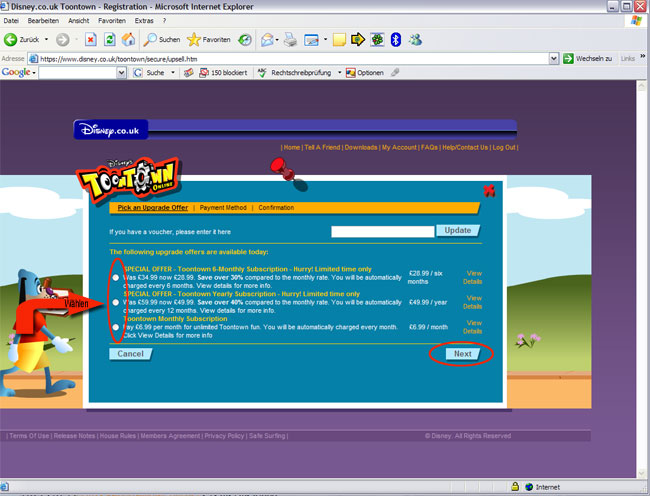Open the Google search box dropdown
The height and width of the screenshot is (496, 650).
(x=121, y=73)
